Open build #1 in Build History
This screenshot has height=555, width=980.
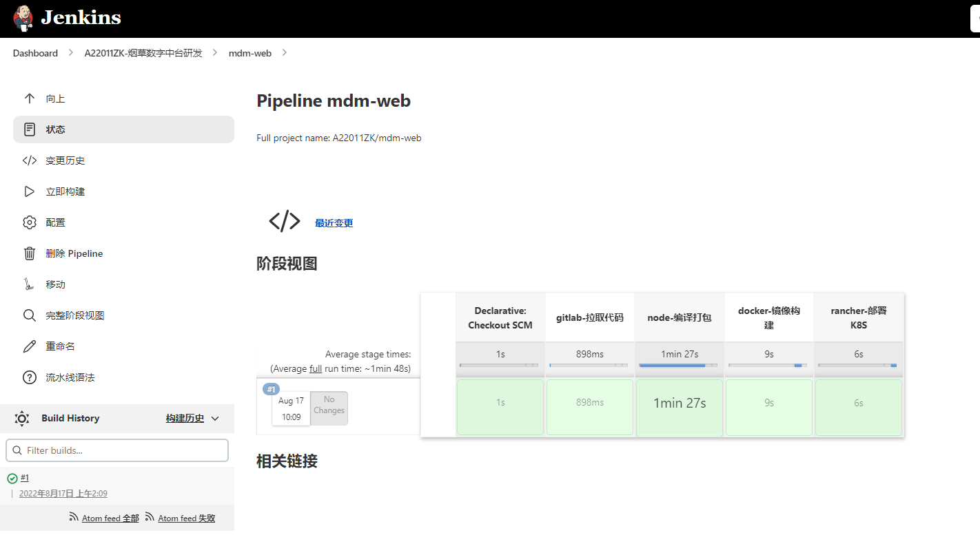[25, 478]
